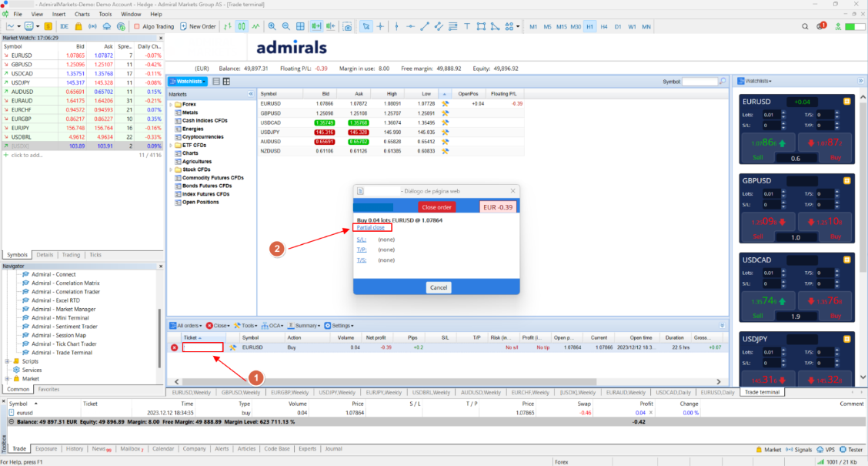
Task: Open the OCA dropdown
Action: coord(273,326)
